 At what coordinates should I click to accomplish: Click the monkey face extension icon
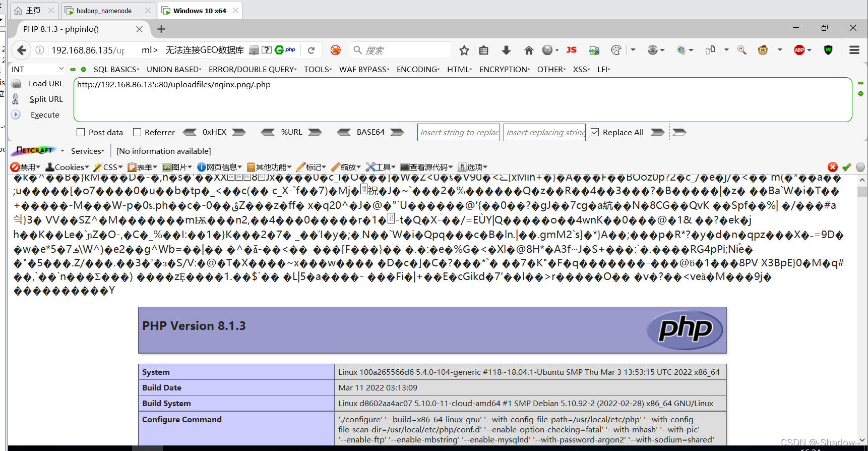763,50
